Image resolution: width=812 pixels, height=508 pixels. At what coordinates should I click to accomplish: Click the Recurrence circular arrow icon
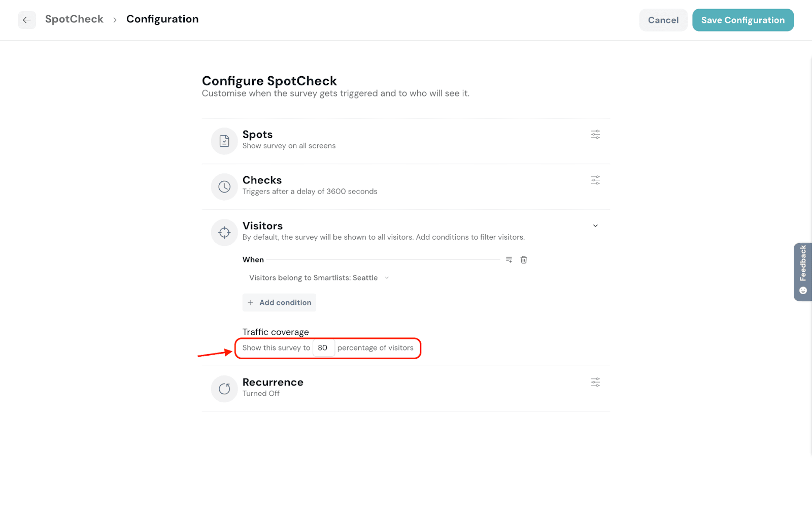224,389
